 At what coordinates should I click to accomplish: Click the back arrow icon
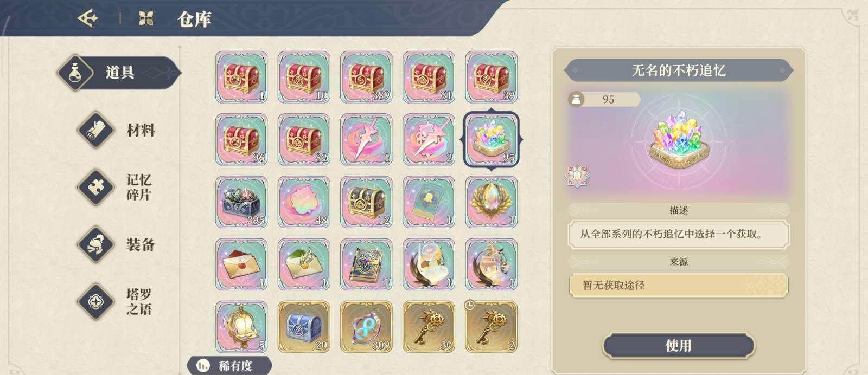(88, 18)
